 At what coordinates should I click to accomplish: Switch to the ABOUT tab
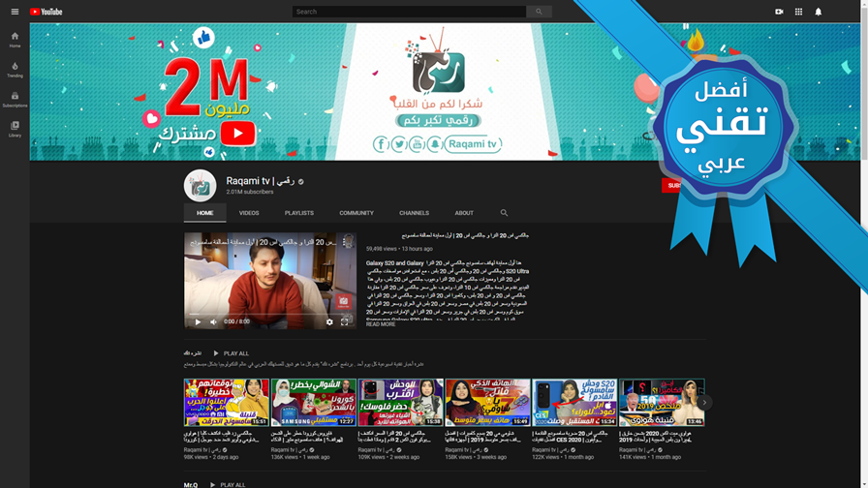coord(464,213)
